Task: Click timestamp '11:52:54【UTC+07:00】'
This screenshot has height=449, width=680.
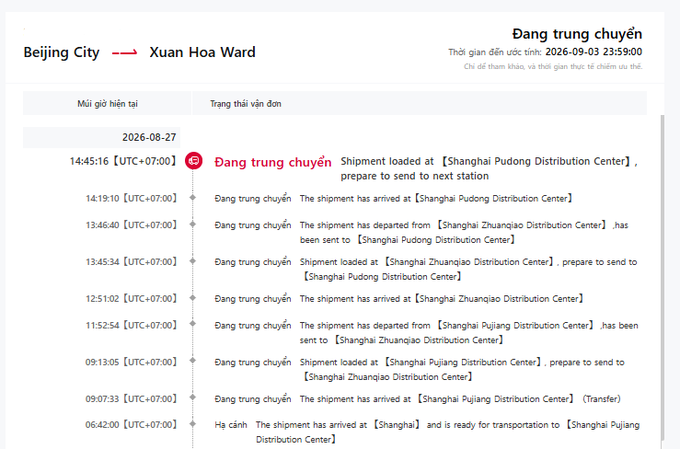Action: click(x=132, y=325)
